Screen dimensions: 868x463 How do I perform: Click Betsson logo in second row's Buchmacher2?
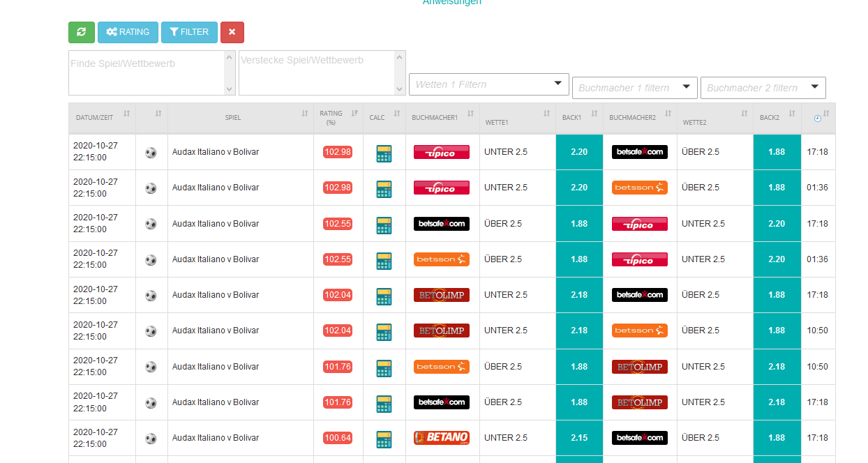pyautogui.click(x=640, y=188)
